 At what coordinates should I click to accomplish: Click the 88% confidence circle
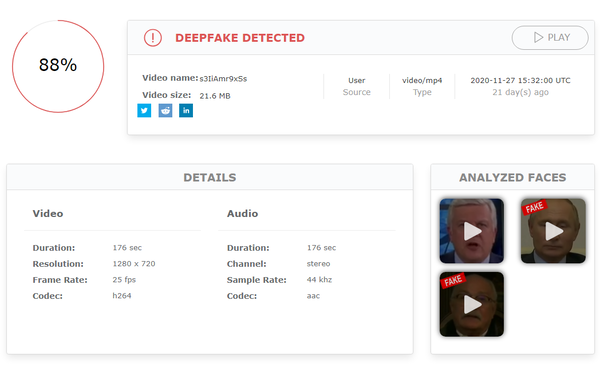pyautogui.click(x=58, y=66)
